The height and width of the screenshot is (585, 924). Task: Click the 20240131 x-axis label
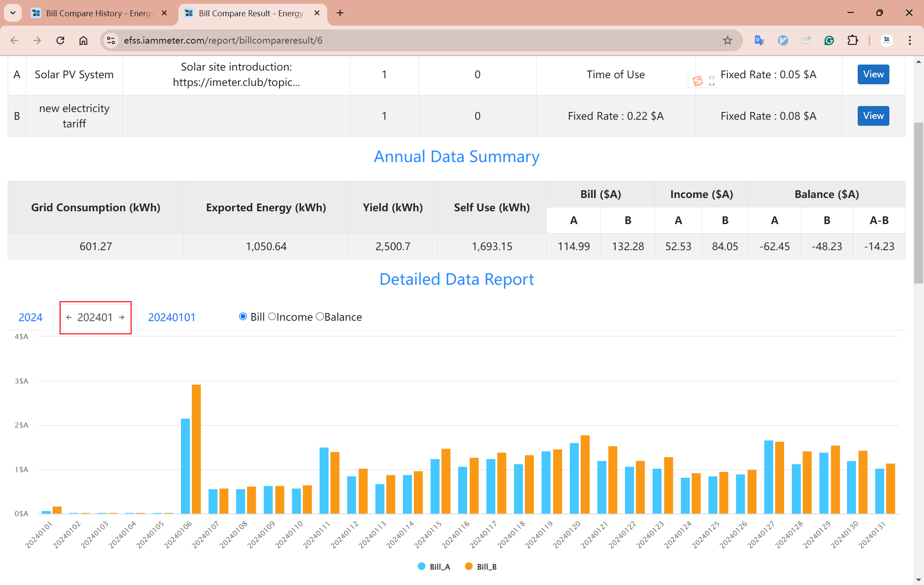[x=872, y=535]
